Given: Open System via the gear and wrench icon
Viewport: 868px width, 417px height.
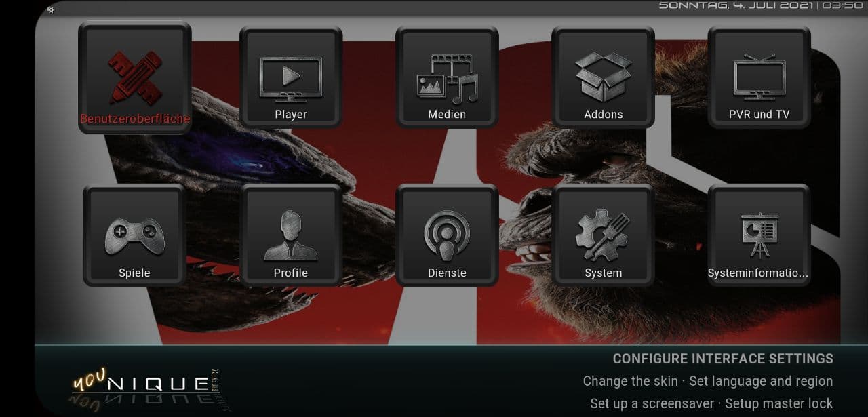Looking at the screenshot, I should 603,235.
